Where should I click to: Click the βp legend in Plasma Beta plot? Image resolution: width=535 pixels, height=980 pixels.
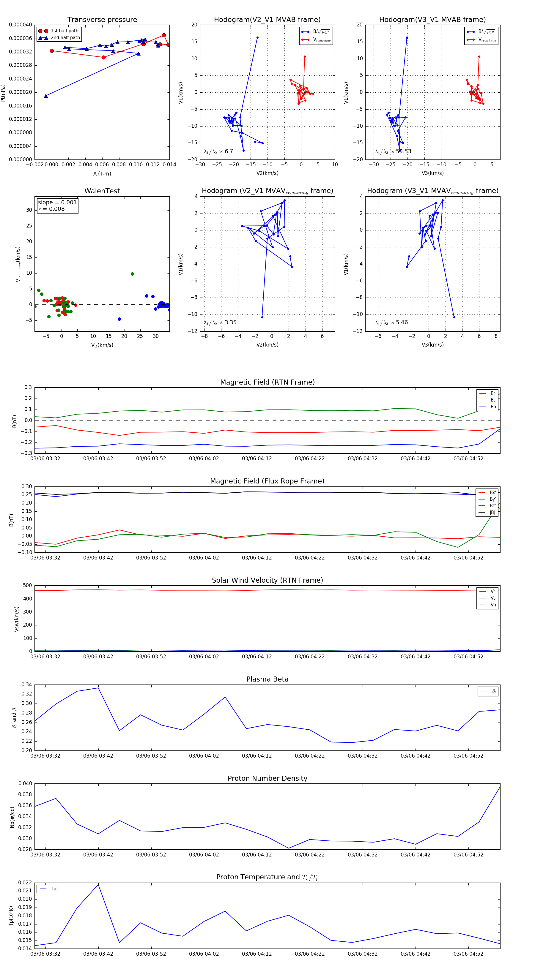pyautogui.click(x=488, y=691)
